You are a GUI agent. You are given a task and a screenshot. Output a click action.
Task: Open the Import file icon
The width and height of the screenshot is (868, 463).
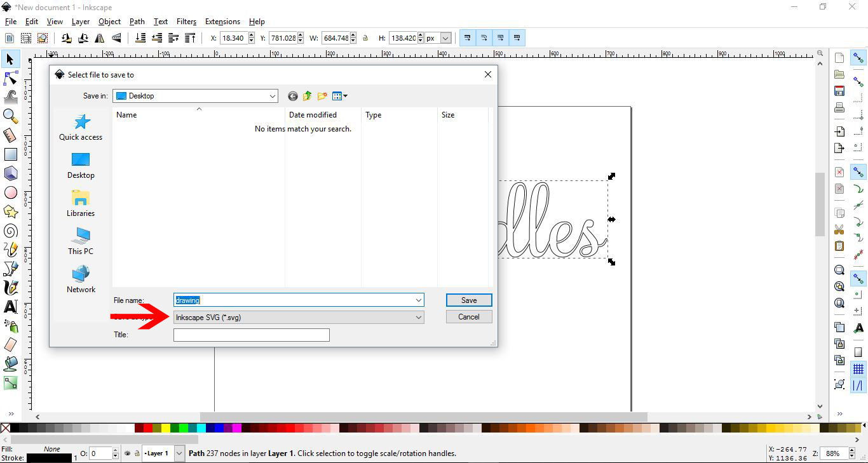[839, 131]
